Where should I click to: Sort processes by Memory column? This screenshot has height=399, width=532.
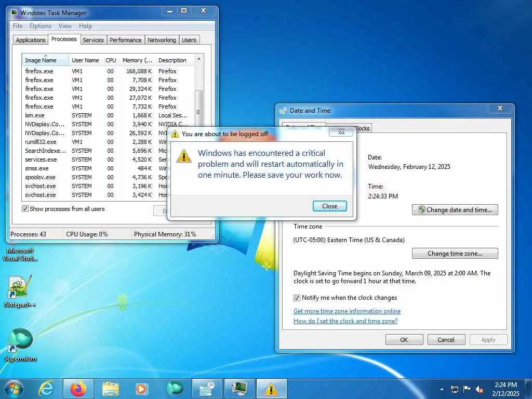(137, 60)
